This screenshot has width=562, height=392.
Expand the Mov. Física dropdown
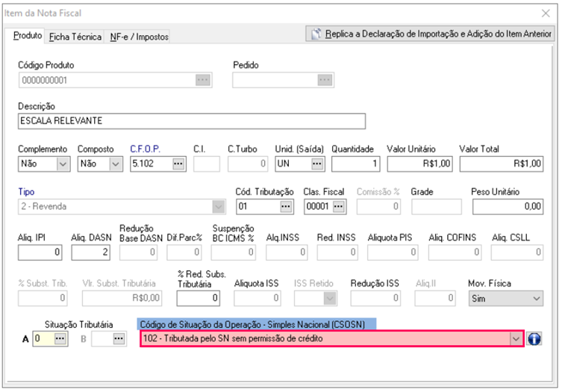pos(536,299)
